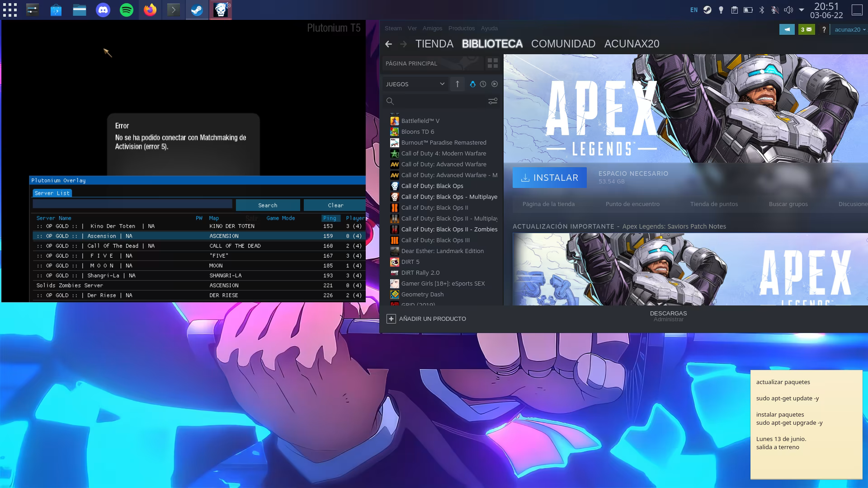Open Firefox from the taskbar
The height and width of the screenshot is (488, 868).
150,10
